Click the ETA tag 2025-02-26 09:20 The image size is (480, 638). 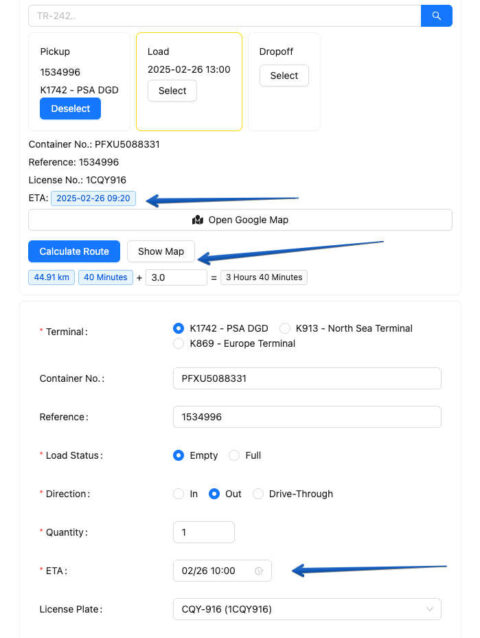(93, 199)
